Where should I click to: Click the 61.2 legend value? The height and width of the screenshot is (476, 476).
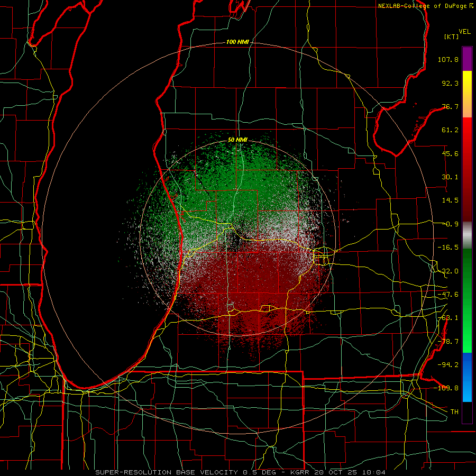(x=450, y=130)
